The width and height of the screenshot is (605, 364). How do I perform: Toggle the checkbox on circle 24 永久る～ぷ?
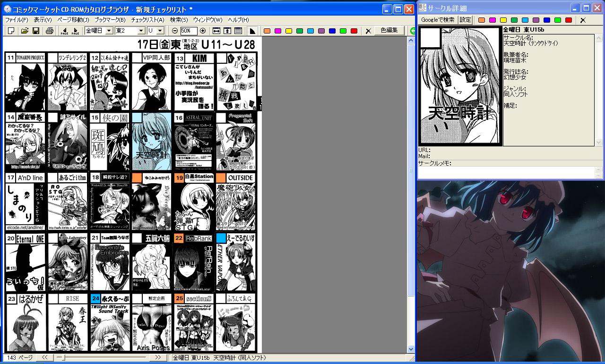tap(95, 298)
